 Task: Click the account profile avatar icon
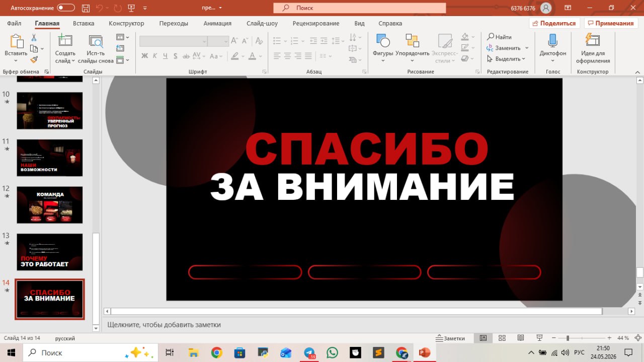tap(545, 8)
